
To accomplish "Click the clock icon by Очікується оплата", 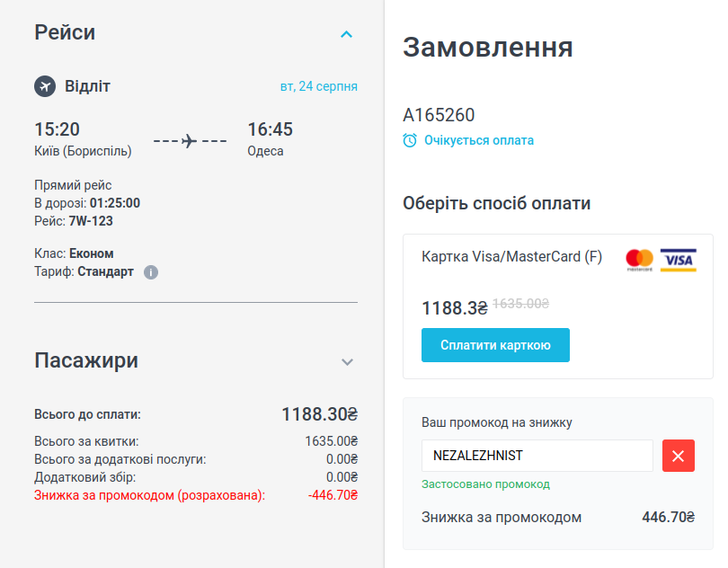I will click(x=410, y=140).
